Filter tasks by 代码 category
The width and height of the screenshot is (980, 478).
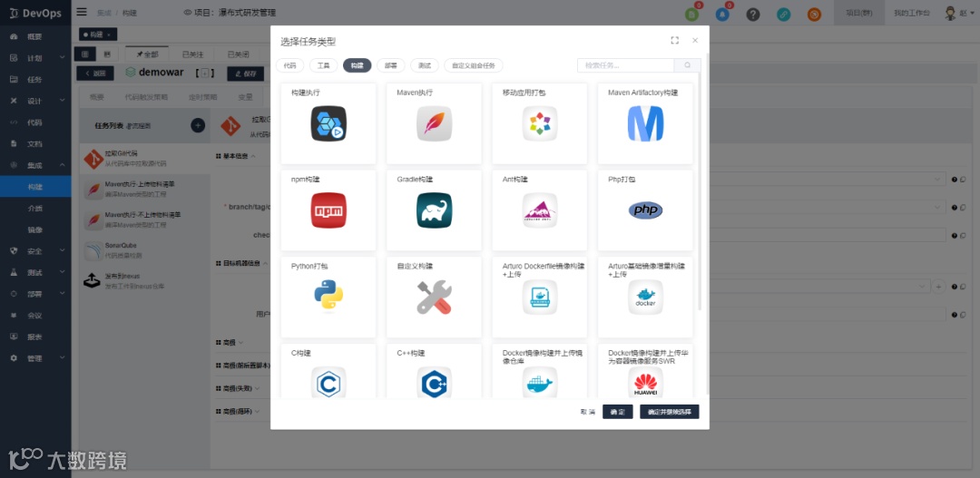pos(290,65)
